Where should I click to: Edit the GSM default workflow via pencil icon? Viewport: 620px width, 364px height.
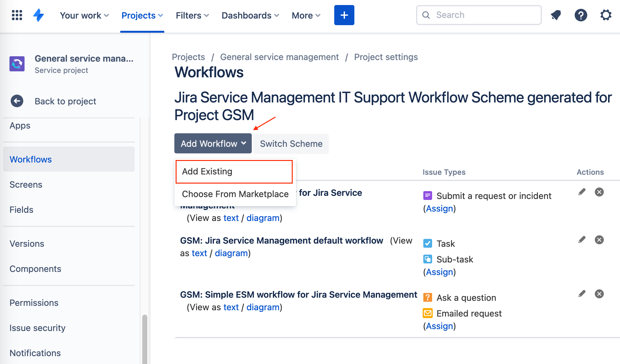tap(582, 240)
